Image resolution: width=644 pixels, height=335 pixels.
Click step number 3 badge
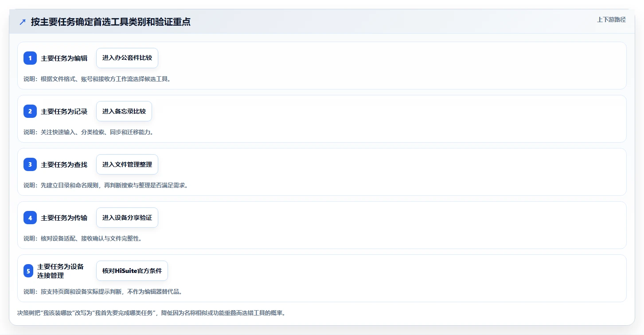[30, 164]
